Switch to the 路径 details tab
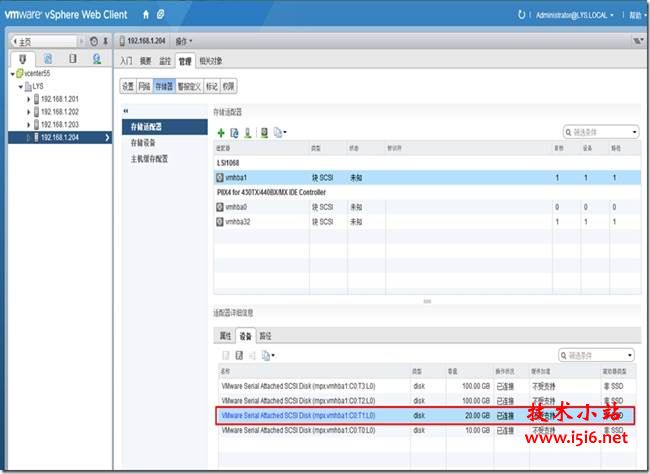 tap(265, 336)
